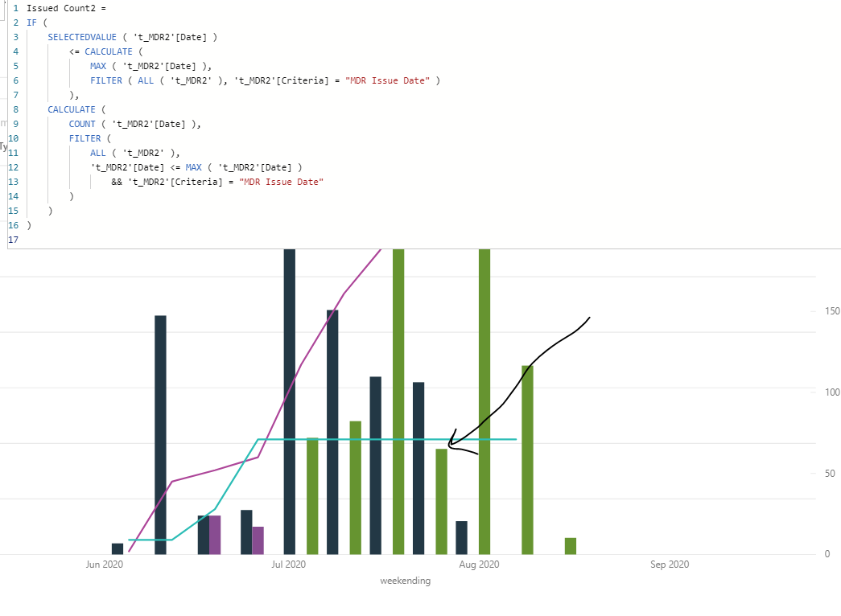
Task: Click line number 1 in the editor gutter
Action: coord(15,8)
